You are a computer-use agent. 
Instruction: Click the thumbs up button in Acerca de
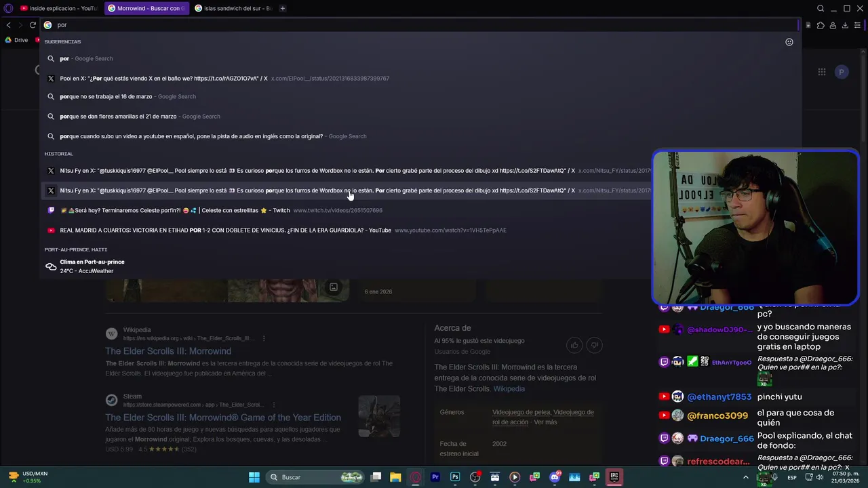pos(574,345)
